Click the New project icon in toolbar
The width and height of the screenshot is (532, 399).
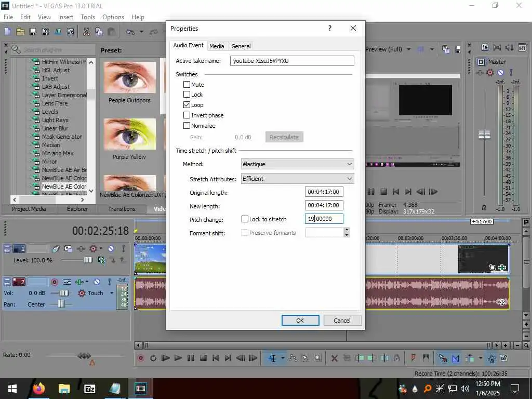pyautogui.click(x=7, y=32)
